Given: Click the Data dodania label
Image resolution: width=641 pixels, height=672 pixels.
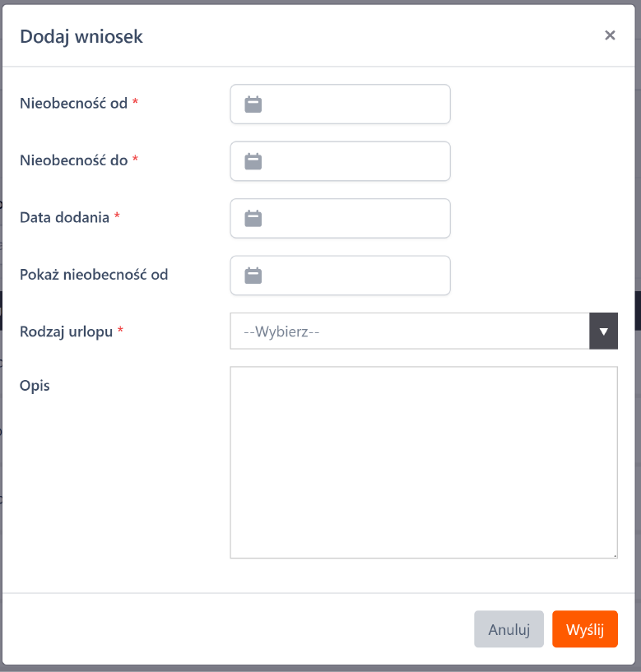Looking at the screenshot, I should tap(65, 218).
